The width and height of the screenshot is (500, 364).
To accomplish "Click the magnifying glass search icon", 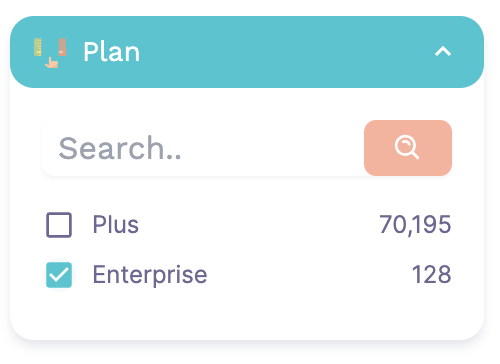I will (407, 147).
